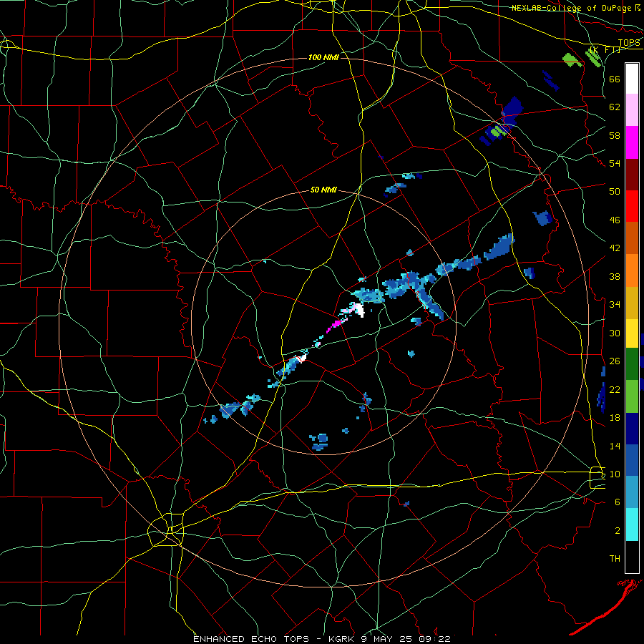Image resolution: width=644 pixels, height=644 pixels.
Task: Click the yellow 34 kft legend swatch
Action: (632, 333)
